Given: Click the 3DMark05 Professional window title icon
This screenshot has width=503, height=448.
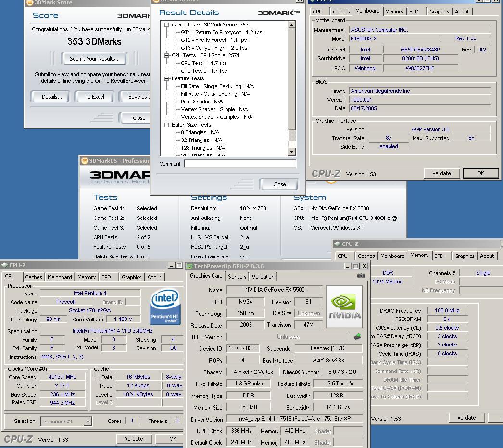Looking at the screenshot, I should (84, 160).
